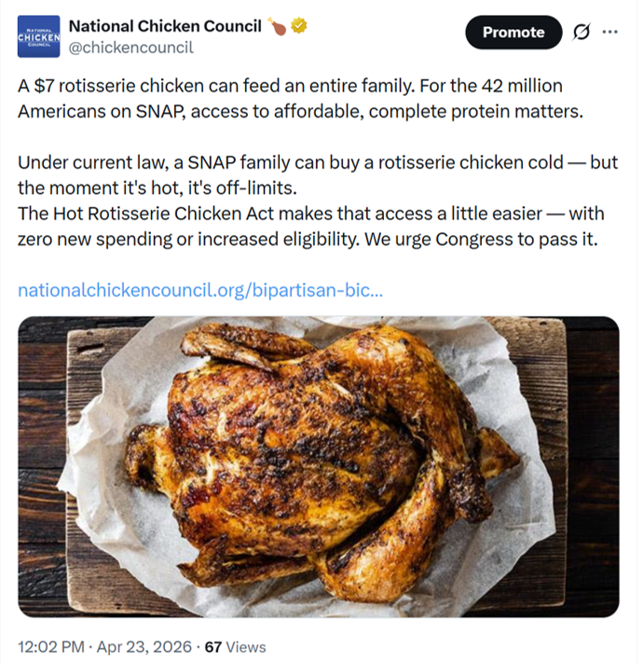
Task: Click the 12:02 PM post timestamp
Action: pyautogui.click(x=52, y=646)
